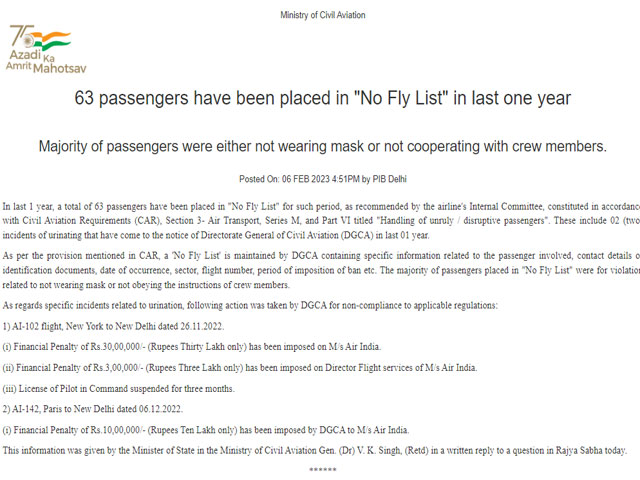Click the 'AI-142, Paris to New Delhi' item
Image resolution: width=640 pixels, height=480 pixels.
(93, 409)
